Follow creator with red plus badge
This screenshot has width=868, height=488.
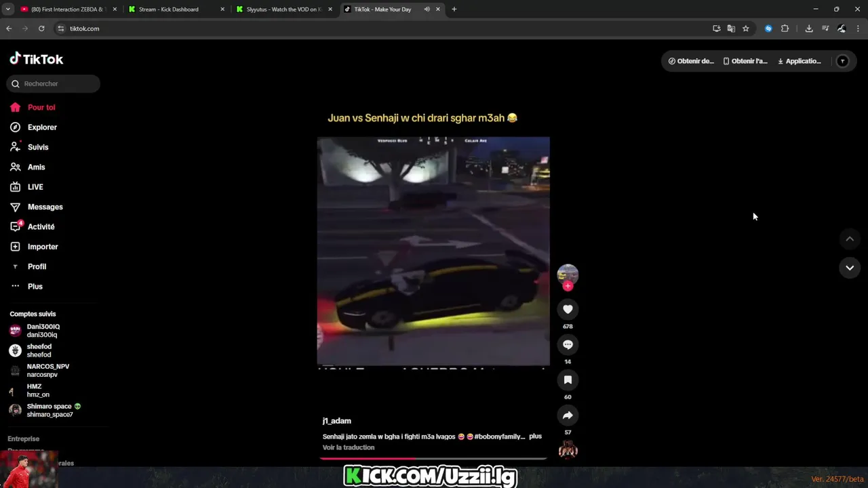tap(568, 286)
